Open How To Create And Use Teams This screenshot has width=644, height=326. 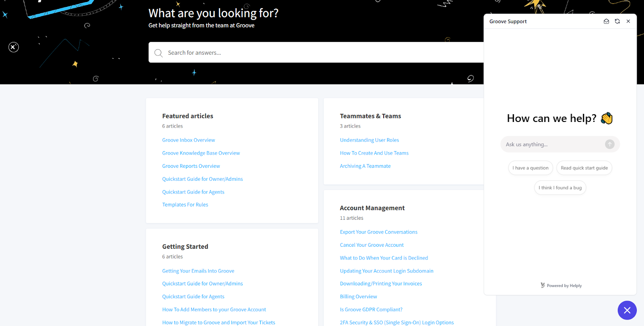[374, 153]
